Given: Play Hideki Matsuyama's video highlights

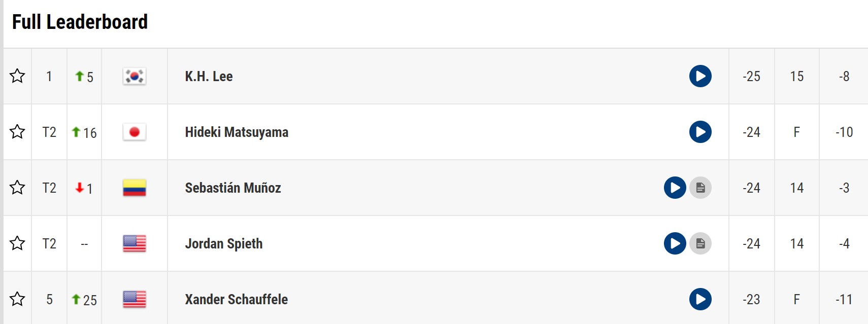Looking at the screenshot, I should (x=700, y=132).
